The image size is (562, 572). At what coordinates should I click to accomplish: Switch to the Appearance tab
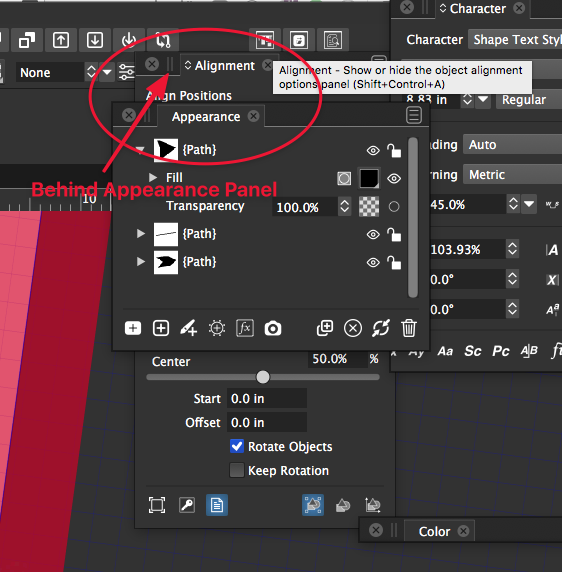(x=206, y=117)
